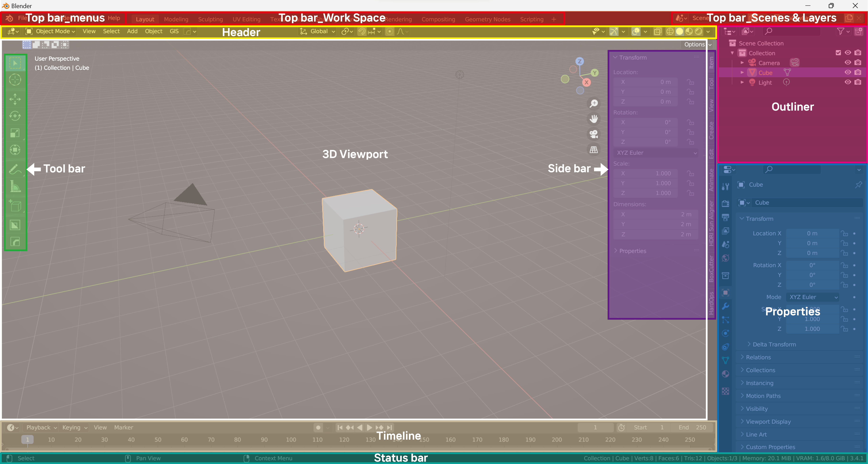
Task: Select the Annotate pencil tool
Action: coord(15,169)
